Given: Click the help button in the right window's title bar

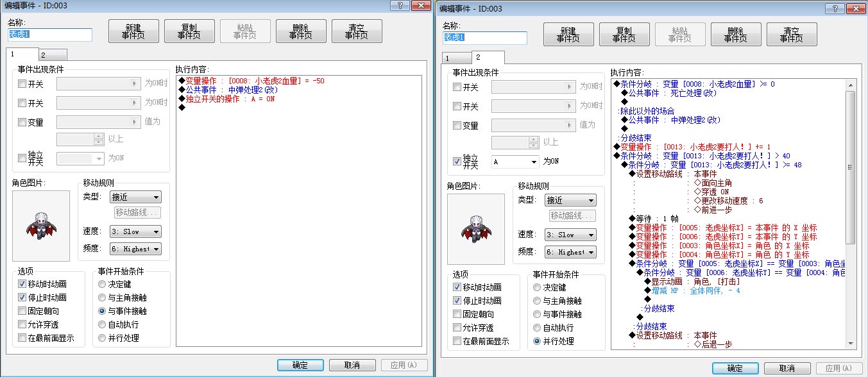Looking at the screenshot, I should click(835, 8).
